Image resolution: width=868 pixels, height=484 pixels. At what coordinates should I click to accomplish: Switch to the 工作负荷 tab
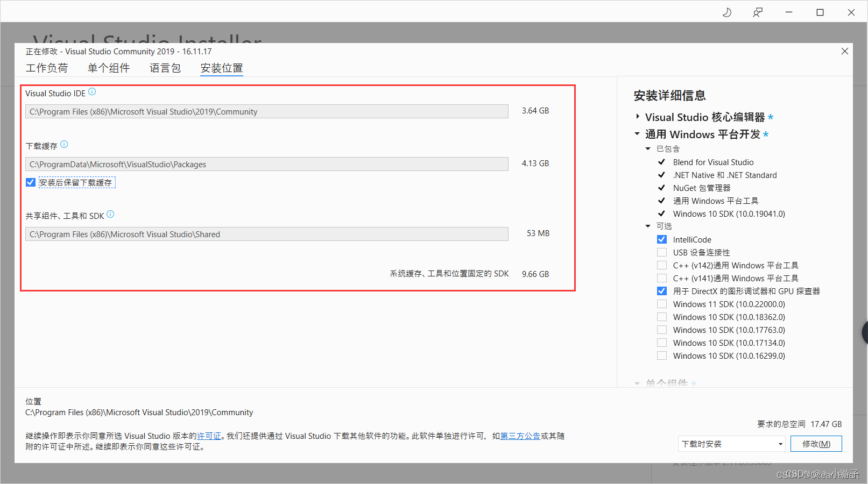coord(47,68)
